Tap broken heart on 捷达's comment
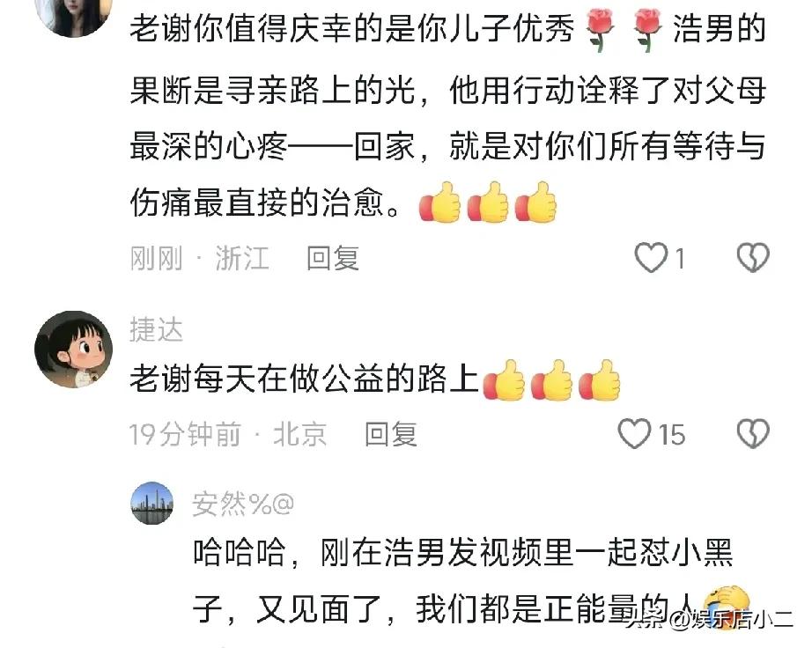812x648 pixels. pos(753,434)
